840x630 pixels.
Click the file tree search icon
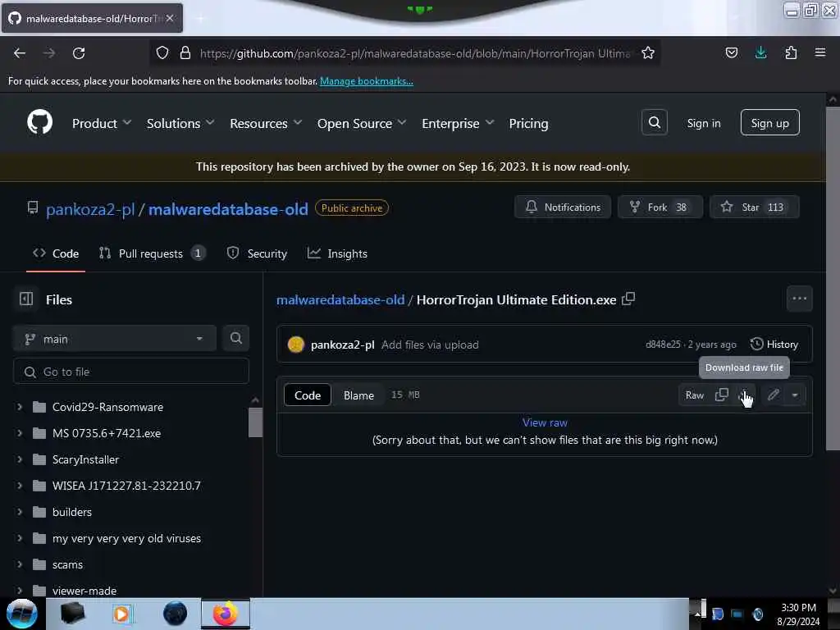(235, 338)
